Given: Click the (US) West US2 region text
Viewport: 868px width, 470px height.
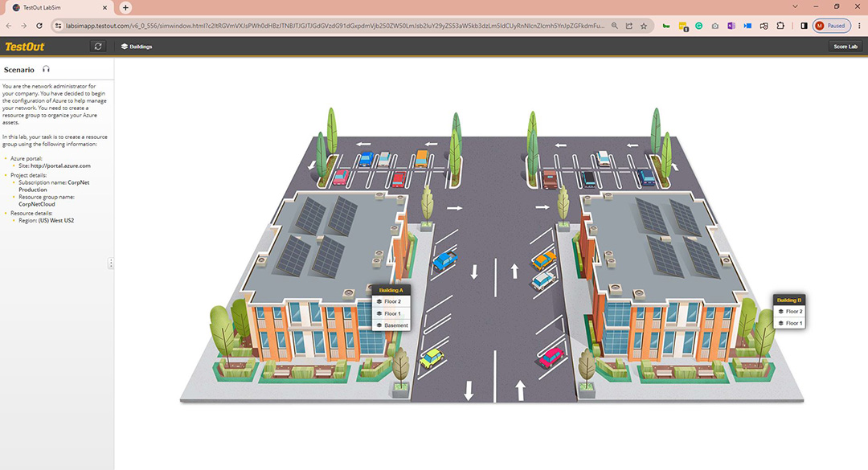Looking at the screenshot, I should pyautogui.click(x=56, y=220).
